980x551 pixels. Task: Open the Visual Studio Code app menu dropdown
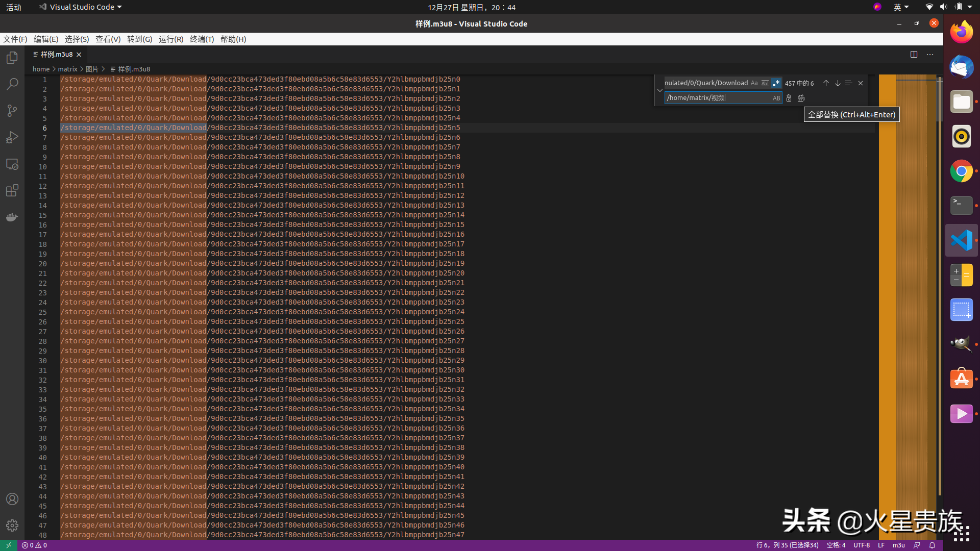click(x=81, y=7)
